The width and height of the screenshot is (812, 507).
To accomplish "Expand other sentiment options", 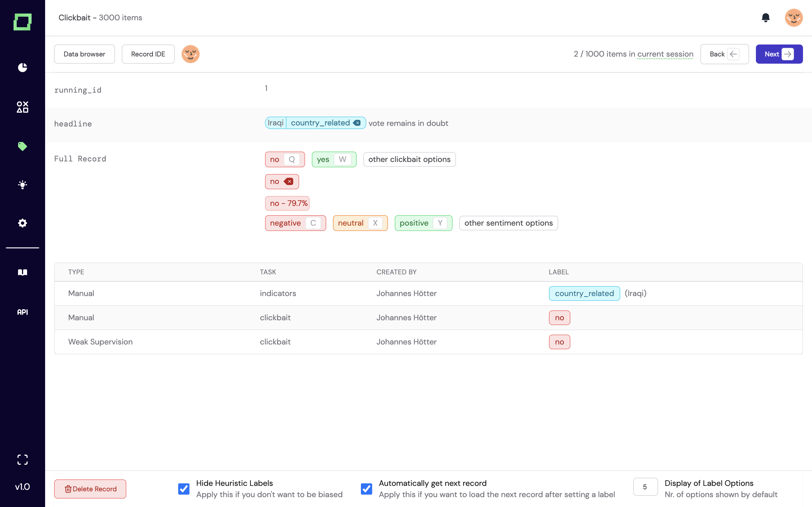I will pyautogui.click(x=508, y=223).
